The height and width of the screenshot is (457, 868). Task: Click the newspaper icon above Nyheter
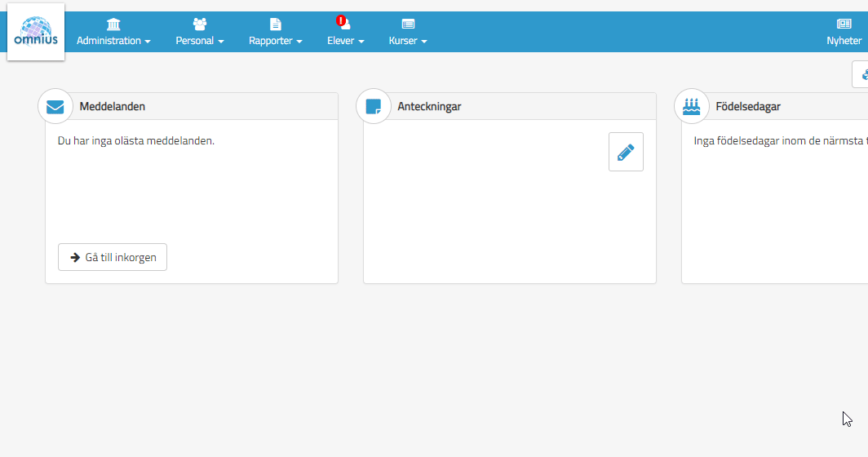844,24
